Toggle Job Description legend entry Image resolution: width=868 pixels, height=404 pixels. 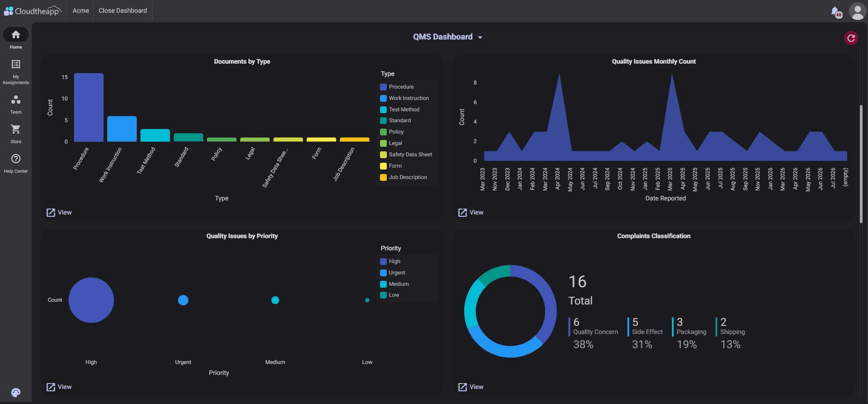(x=404, y=177)
